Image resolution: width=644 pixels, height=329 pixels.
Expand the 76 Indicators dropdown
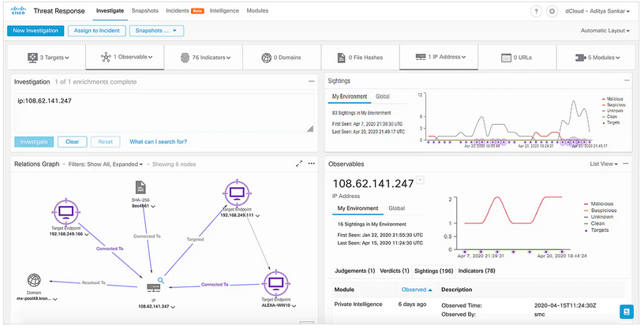(x=201, y=58)
